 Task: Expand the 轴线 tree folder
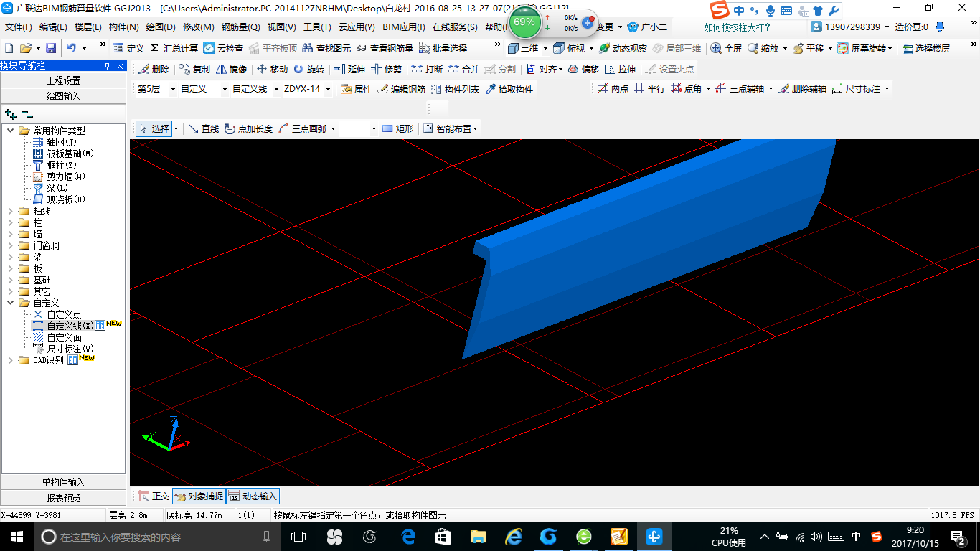pyautogui.click(x=11, y=211)
